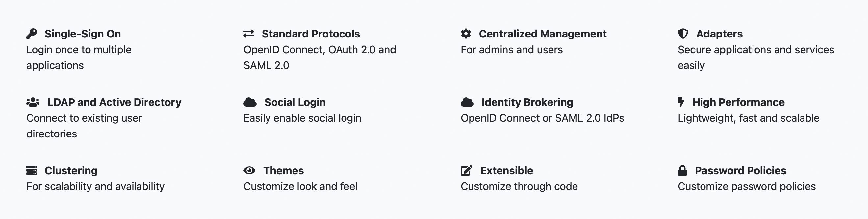Click 'Lightweight, fast and scalable' text
This screenshot has width=868, height=219.
pyautogui.click(x=748, y=118)
